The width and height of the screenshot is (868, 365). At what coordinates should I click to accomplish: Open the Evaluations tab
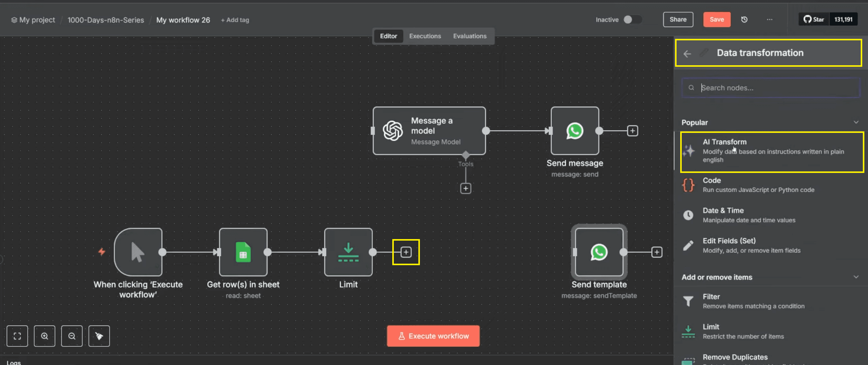coord(470,36)
